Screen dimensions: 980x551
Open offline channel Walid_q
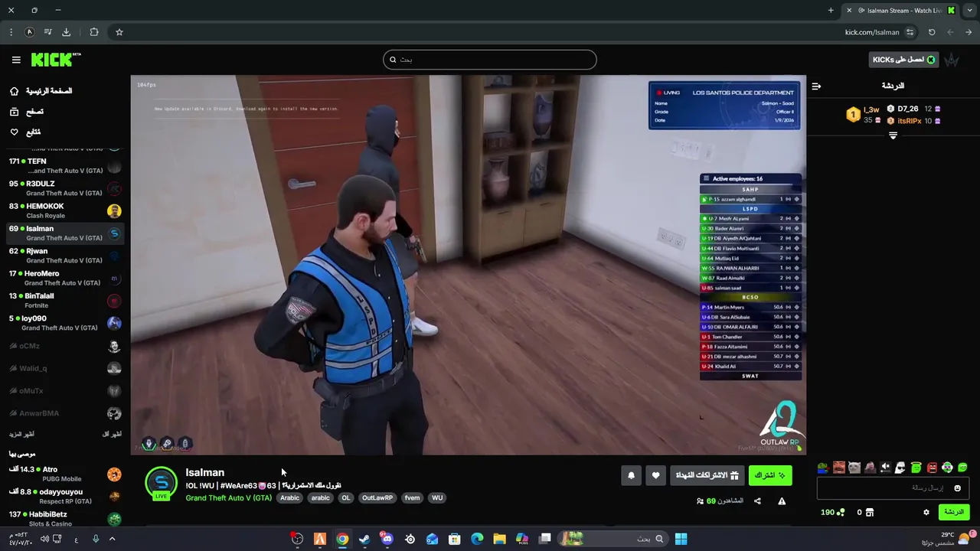coord(64,368)
